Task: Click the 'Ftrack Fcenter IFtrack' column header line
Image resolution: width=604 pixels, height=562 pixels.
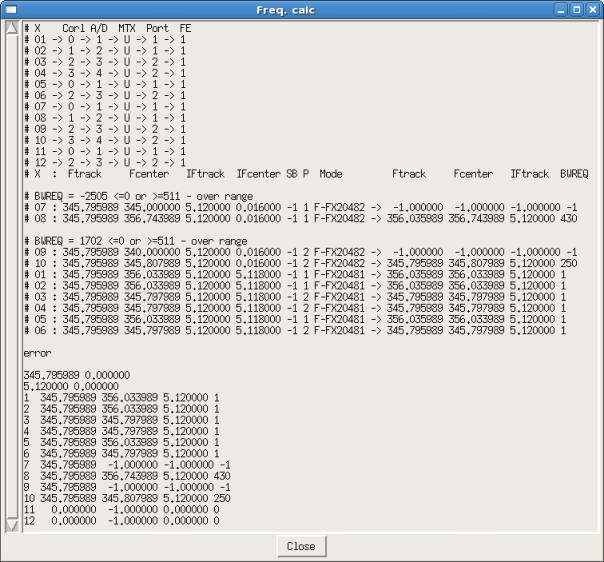Action: coord(306,174)
